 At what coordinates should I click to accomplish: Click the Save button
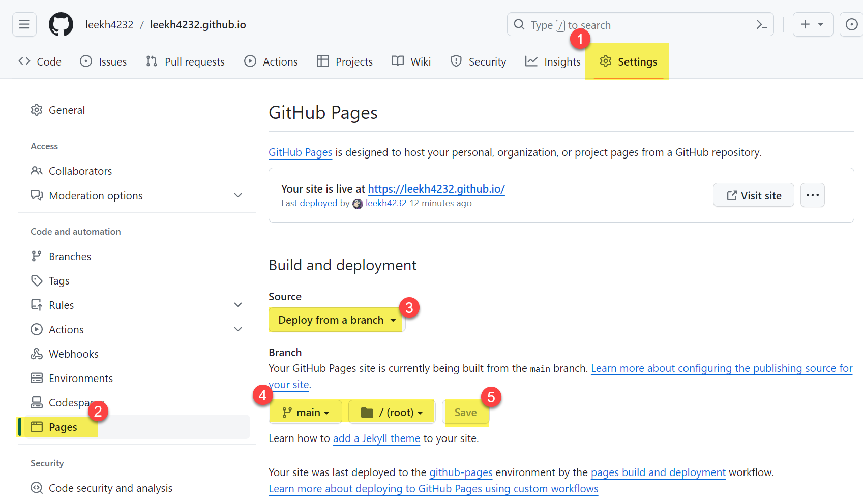pyautogui.click(x=466, y=413)
